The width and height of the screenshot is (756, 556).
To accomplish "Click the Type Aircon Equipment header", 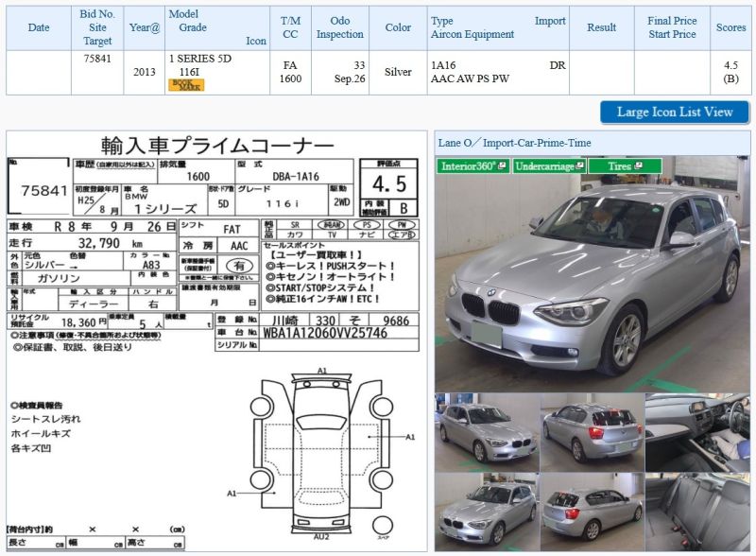I will click(498, 28).
